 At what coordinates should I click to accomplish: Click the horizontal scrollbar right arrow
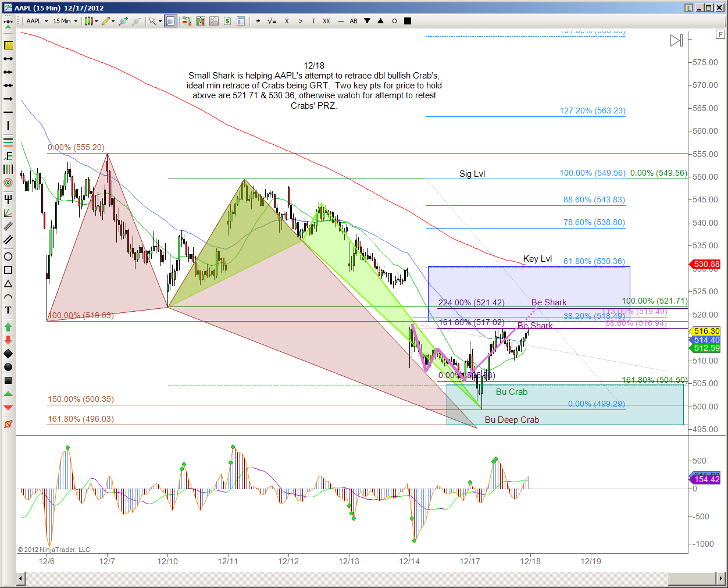coord(720,578)
